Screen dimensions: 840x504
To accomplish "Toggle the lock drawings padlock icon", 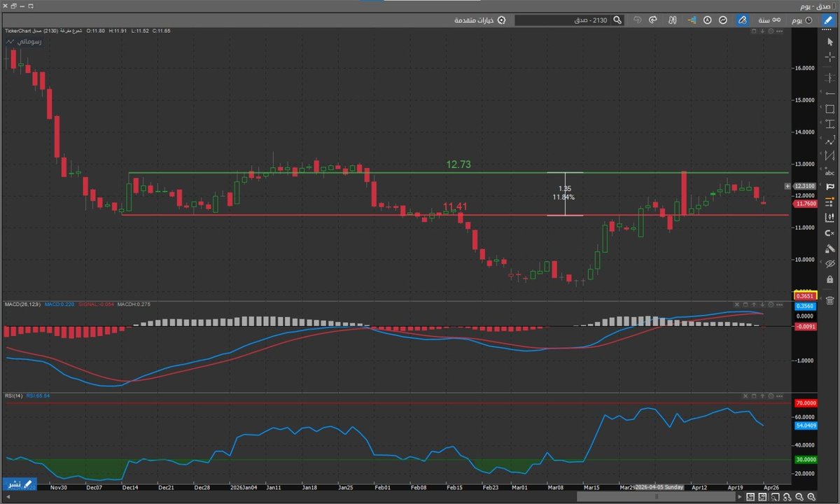I will click(x=829, y=279).
